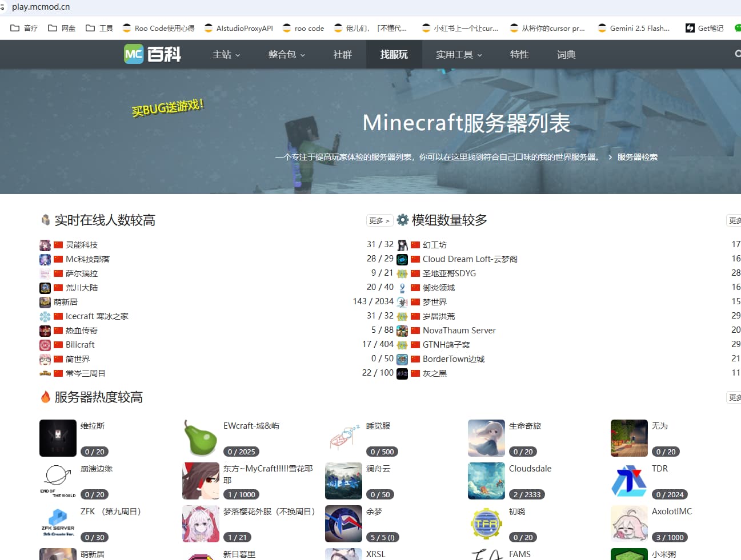
Task: Open the Get笔记 bookmark
Action: (704, 28)
